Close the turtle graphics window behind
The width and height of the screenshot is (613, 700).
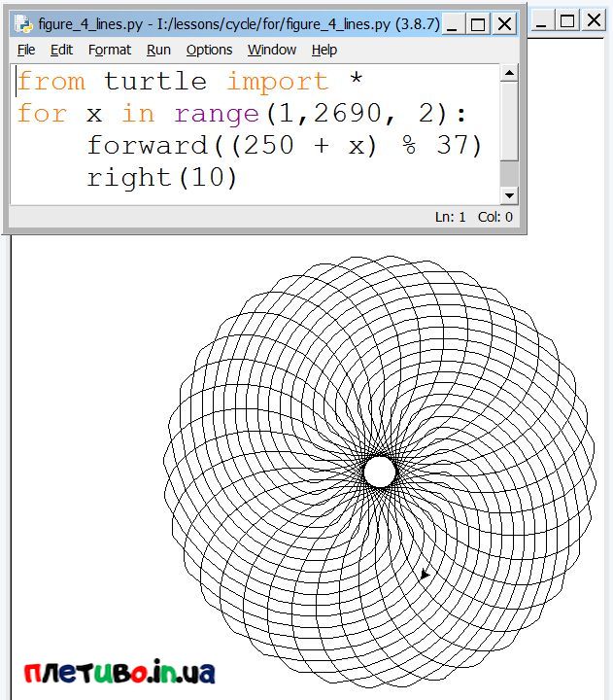pos(594,20)
